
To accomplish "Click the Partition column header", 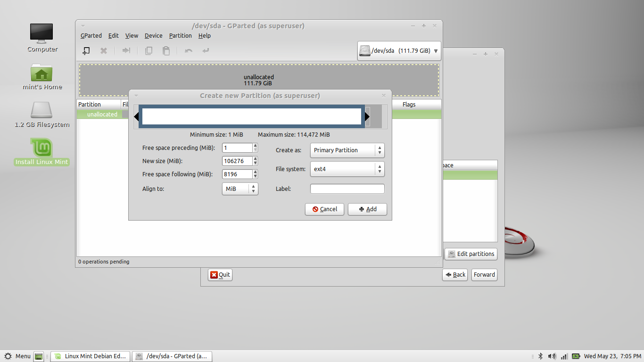I will (99, 105).
